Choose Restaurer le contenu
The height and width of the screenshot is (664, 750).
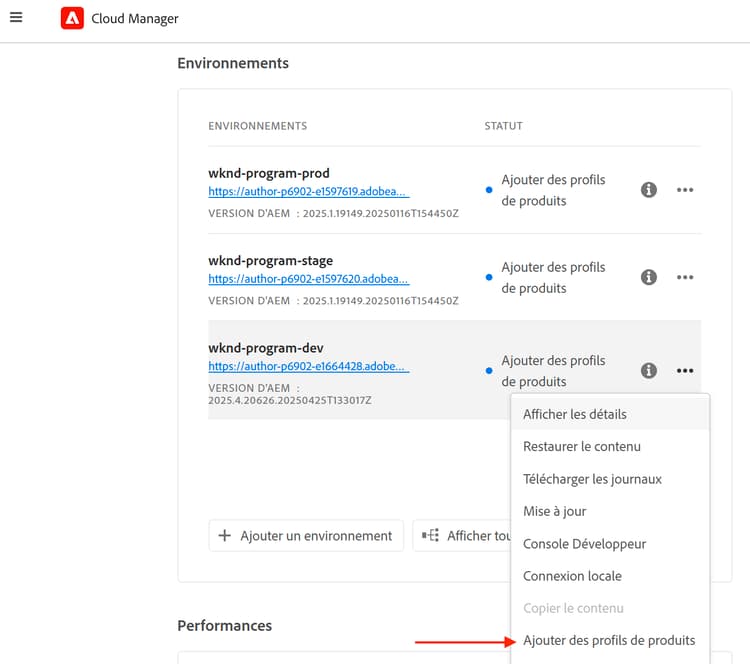click(x=610, y=446)
